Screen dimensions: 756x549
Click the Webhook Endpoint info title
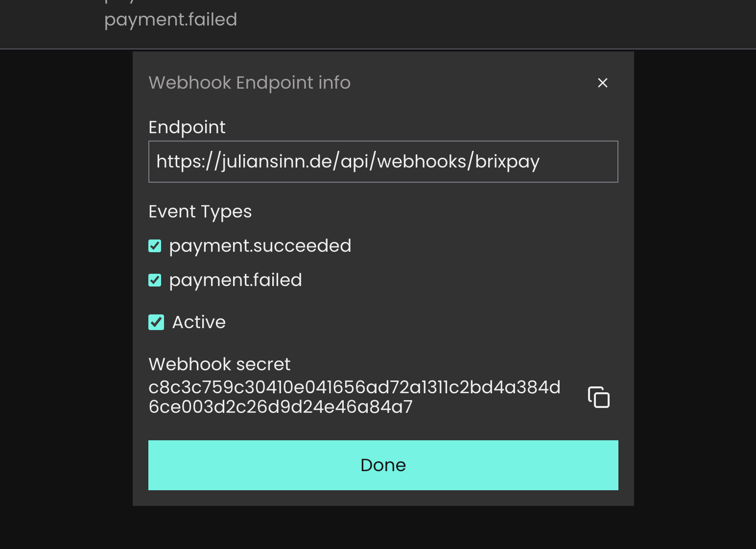click(249, 83)
